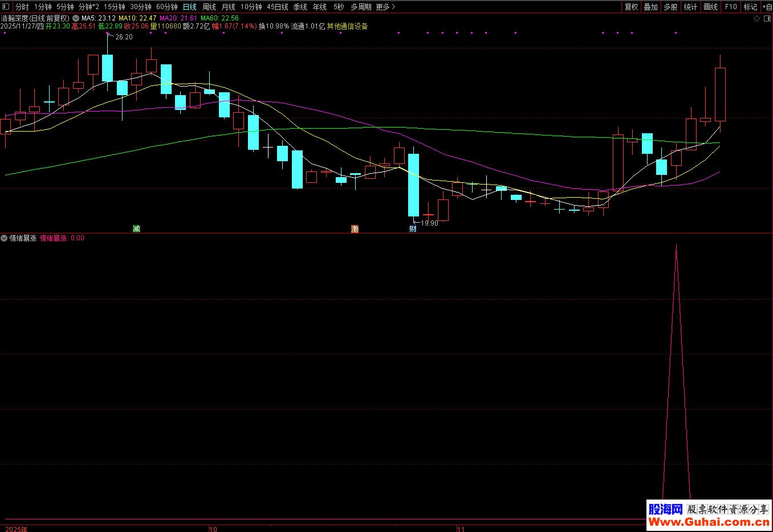Expand the 更多 periods menu

pos(385,7)
